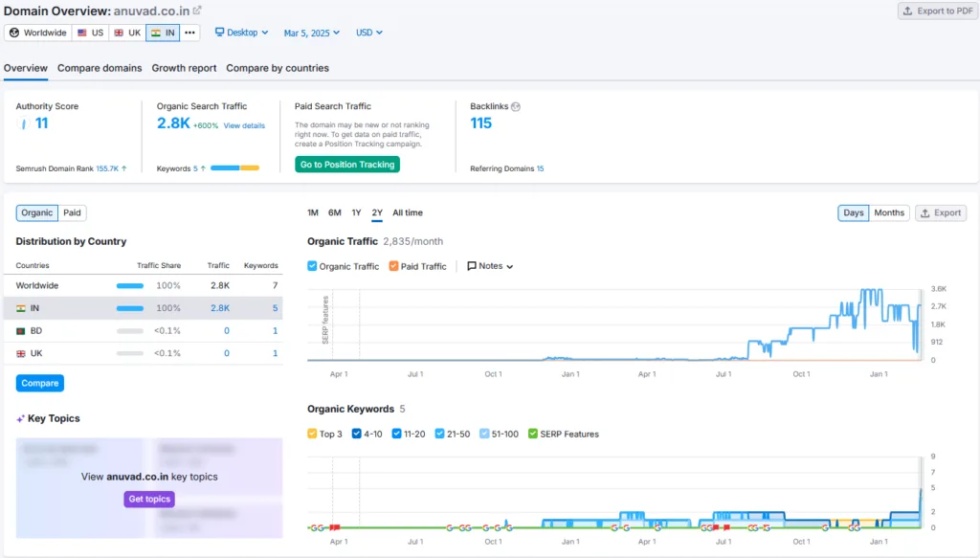Viewport: 980px width, 558px height.
Task: Click Referring Domains value 15
Action: [540, 168]
